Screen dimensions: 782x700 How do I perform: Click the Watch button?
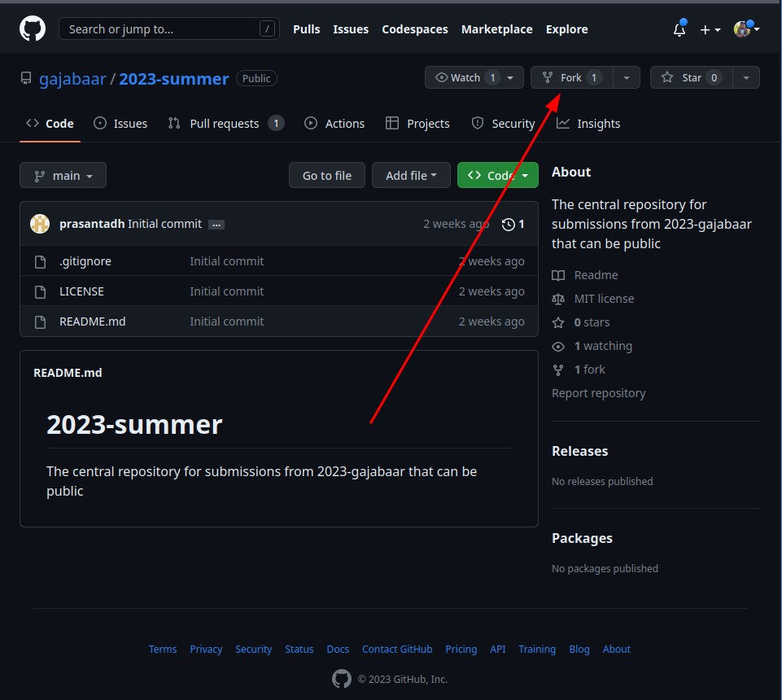(x=474, y=77)
